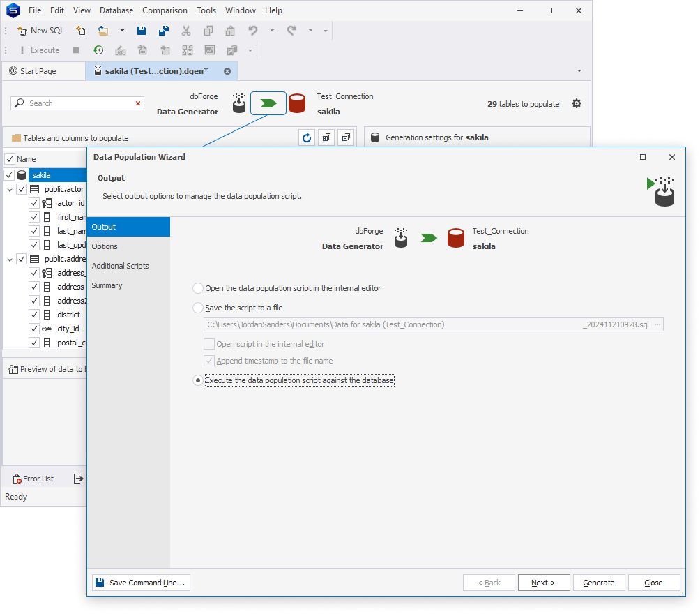The width and height of the screenshot is (700, 614).
Task: Select the sakila tree row
Action: click(58, 175)
